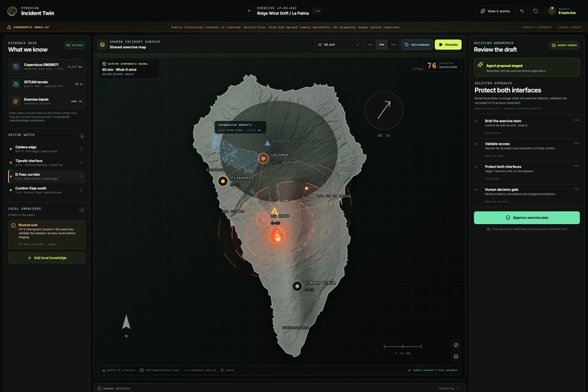Open the Exercise inputs card icon

click(x=16, y=101)
